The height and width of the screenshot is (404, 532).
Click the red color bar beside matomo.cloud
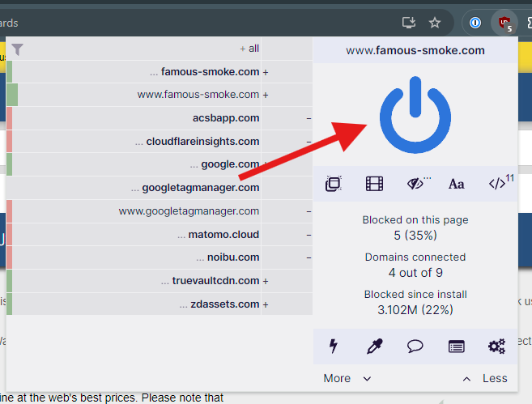[9, 235]
